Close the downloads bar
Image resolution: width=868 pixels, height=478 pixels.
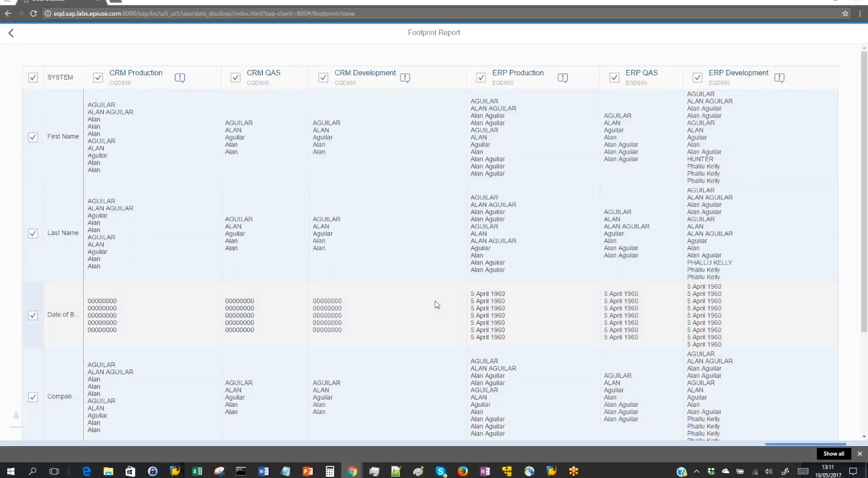tap(860, 454)
